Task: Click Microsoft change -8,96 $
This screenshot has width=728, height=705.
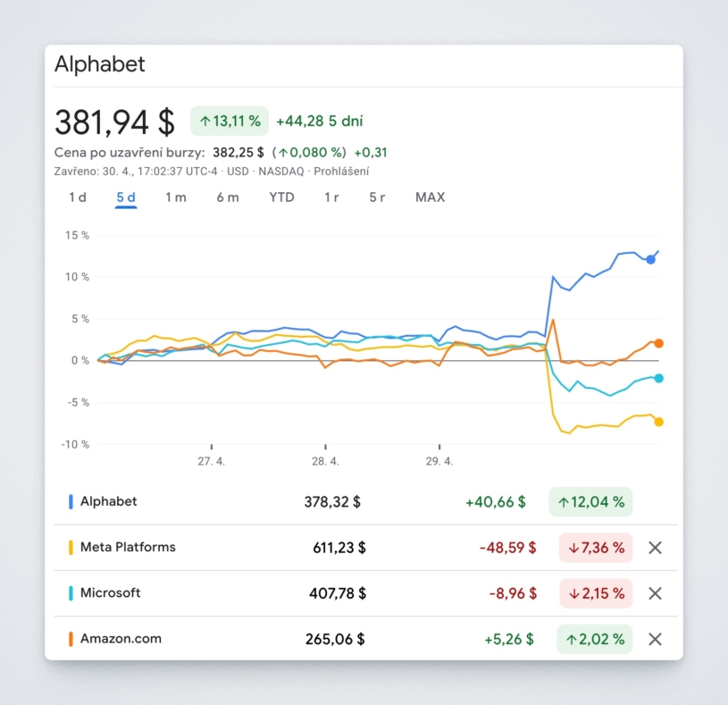Action: (513, 593)
